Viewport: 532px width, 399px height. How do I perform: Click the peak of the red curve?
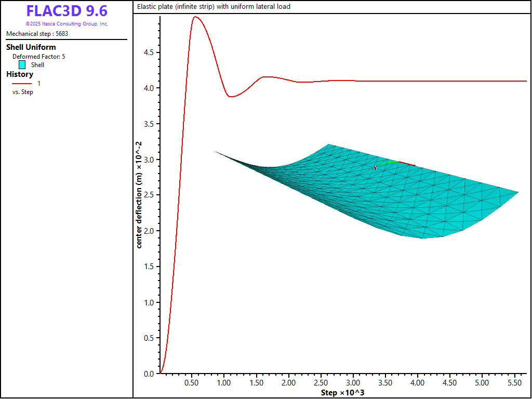click(x=195, y=17)
